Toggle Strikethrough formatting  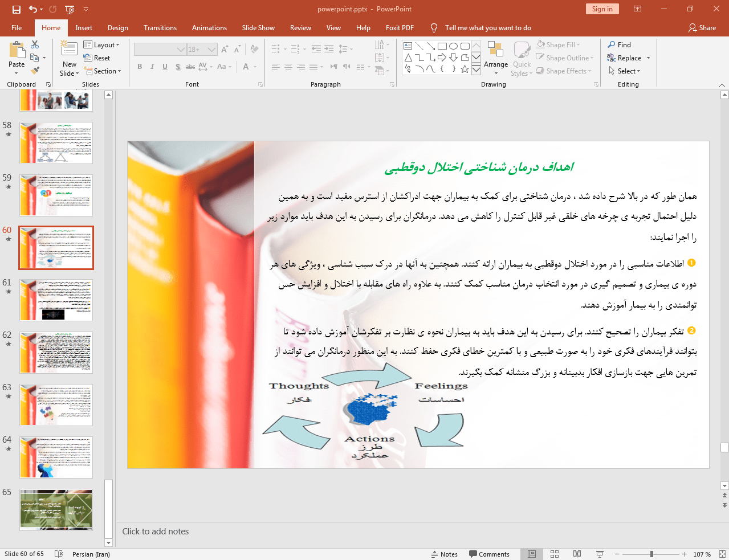[x=190, y=67]
